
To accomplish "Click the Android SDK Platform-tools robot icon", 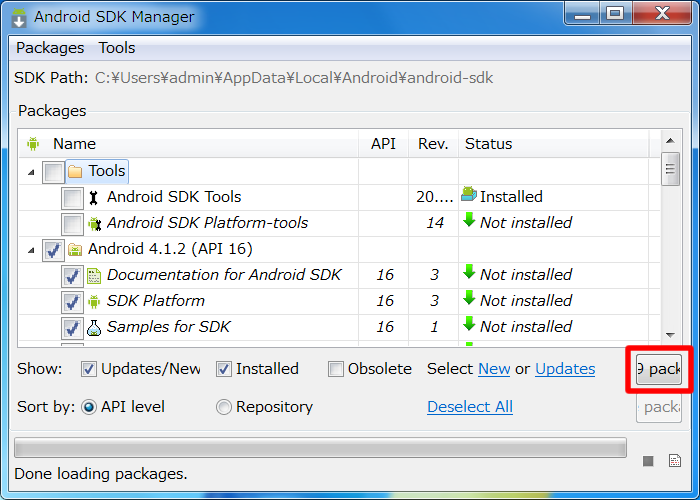I will (94, 224).
